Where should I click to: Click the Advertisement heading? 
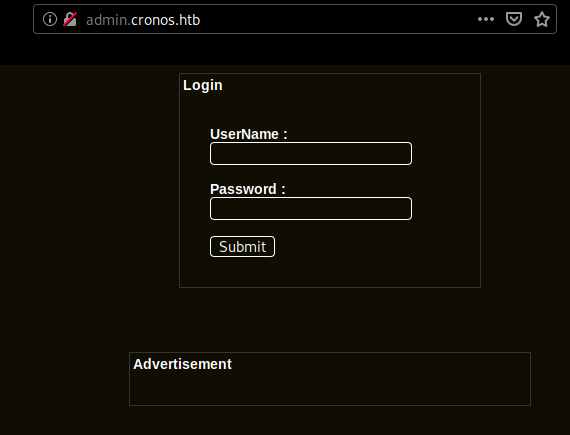(182, 364)
